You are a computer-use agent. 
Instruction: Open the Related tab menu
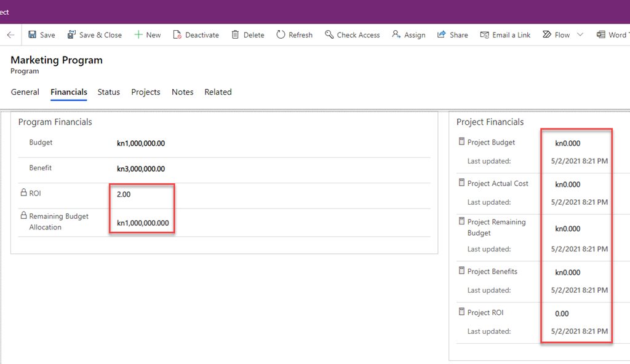(x=218, y=92)
